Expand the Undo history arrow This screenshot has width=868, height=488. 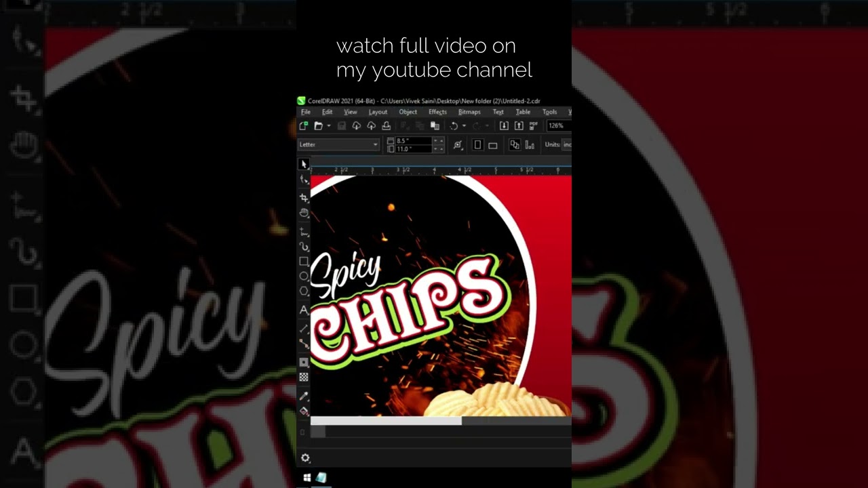(464, 126)
